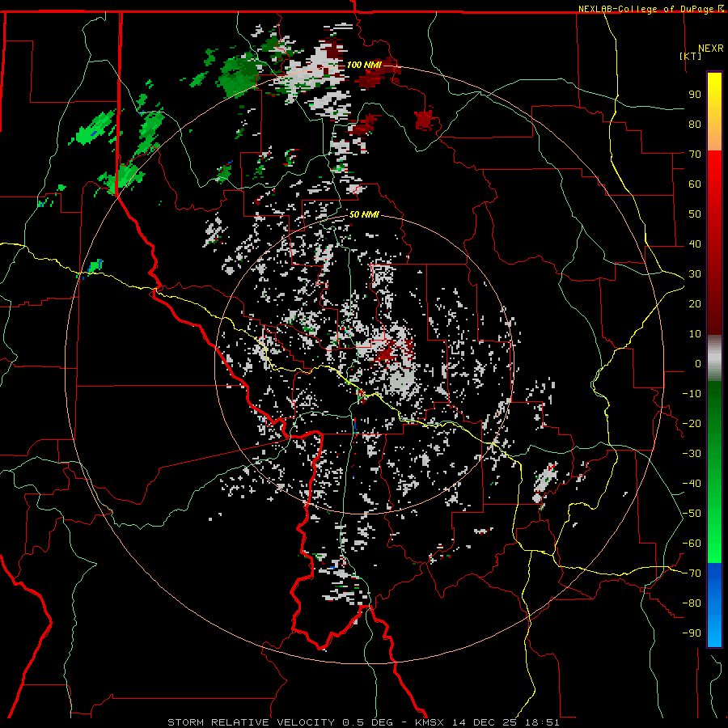Click the positive 90 scale value
This screenshot has height=728, width=728.
(x=695, y=95)
